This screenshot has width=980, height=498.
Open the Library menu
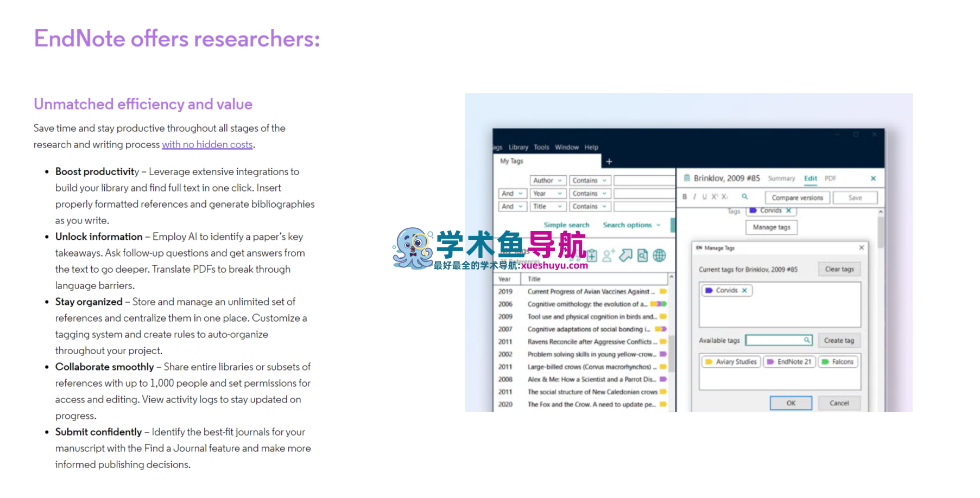coord(519,147)
